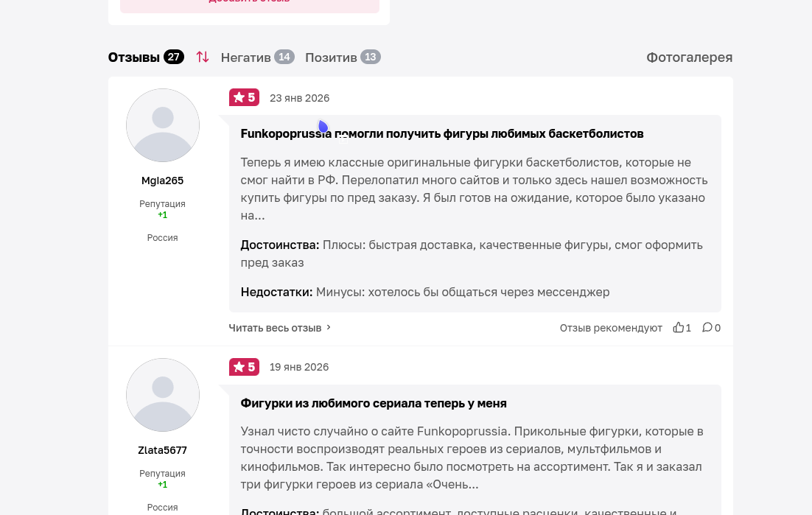The height and width of the screenshot is (515, 812).
Task: Click the date 19 янв 2026
Action: tap(299, 367)
